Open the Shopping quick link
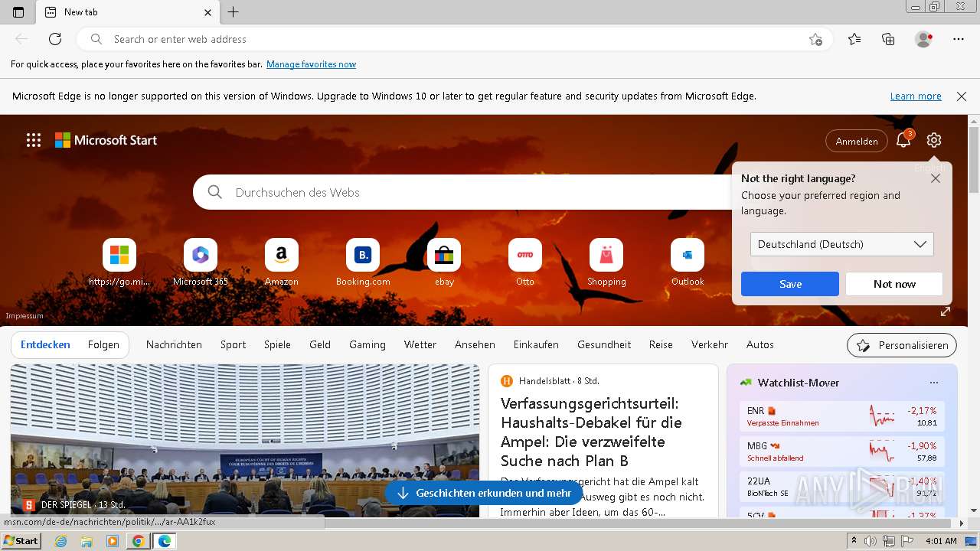980x551 pixels. (606, 262)
